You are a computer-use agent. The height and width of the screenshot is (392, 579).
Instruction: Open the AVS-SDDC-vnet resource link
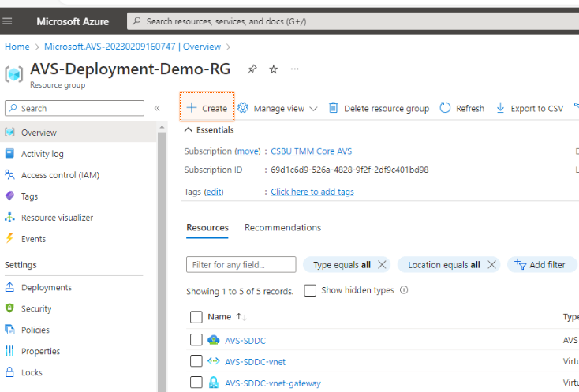tap(255, 362)
